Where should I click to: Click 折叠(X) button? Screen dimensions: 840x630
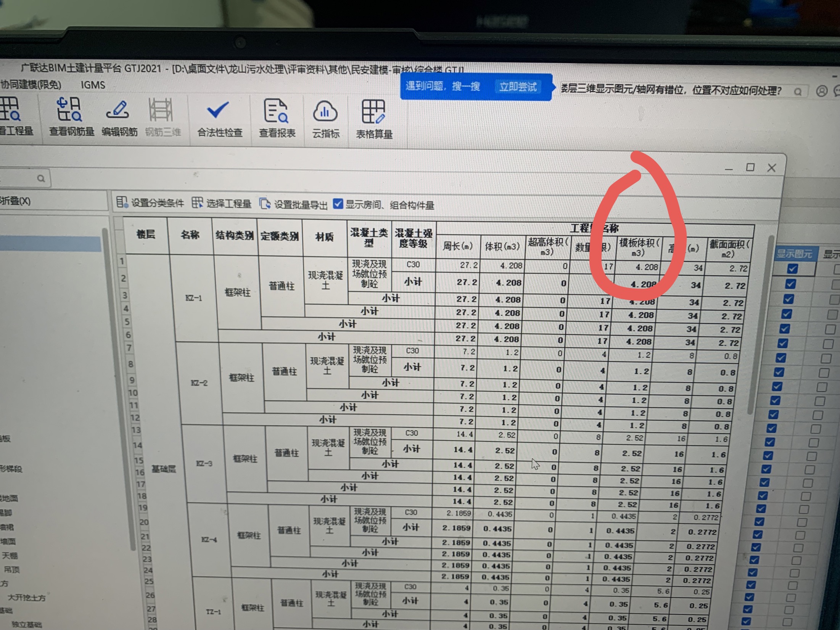15,201
